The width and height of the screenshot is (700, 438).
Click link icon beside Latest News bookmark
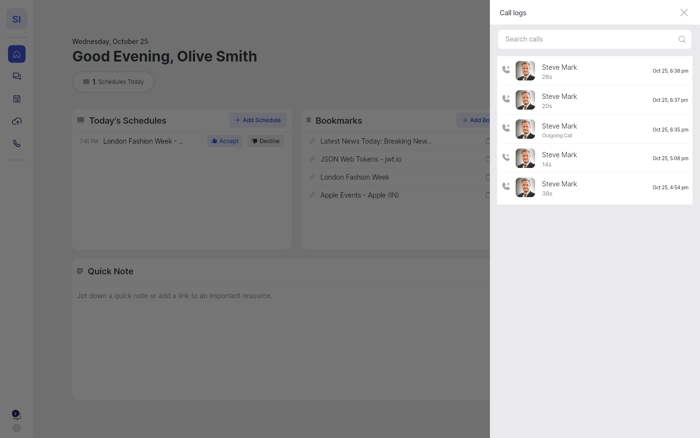click(x=312, y=141)
